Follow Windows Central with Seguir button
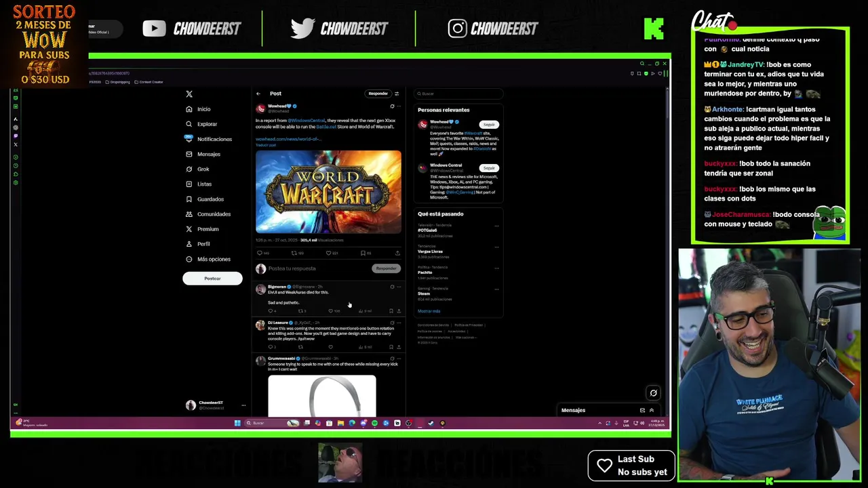Viewport: 868px width, 488px height. point(489,168)
